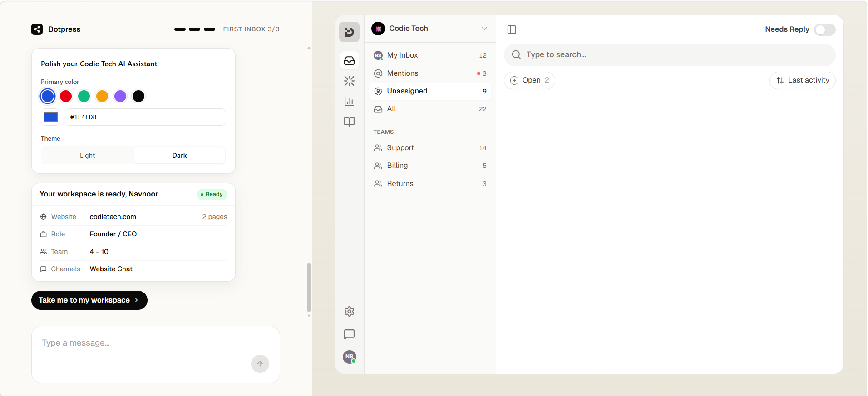Select My Inbox
Image resolution: width=868 pixels, height=396 pixels.
[429, 55]
